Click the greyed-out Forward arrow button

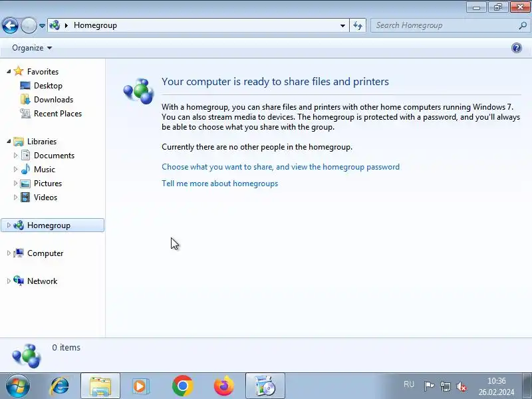click(29, 25)
